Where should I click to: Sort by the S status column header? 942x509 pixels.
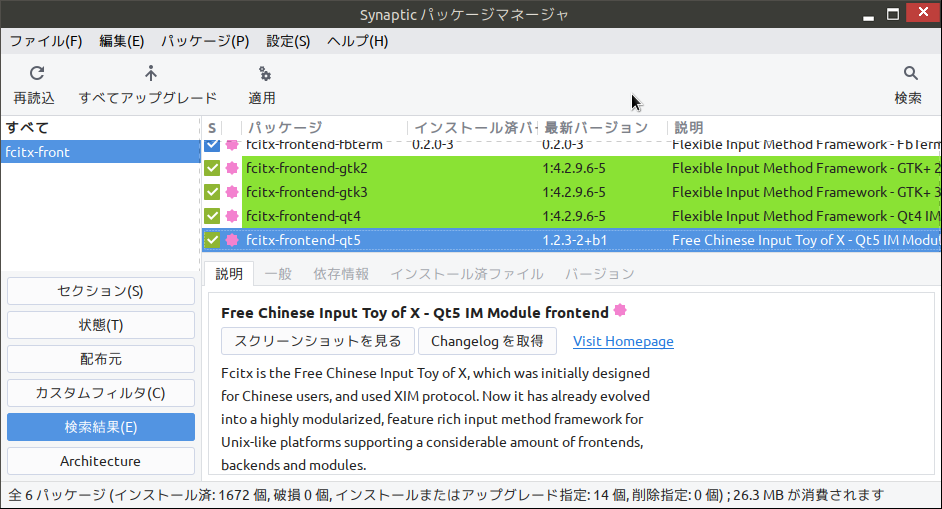point(212,127)
